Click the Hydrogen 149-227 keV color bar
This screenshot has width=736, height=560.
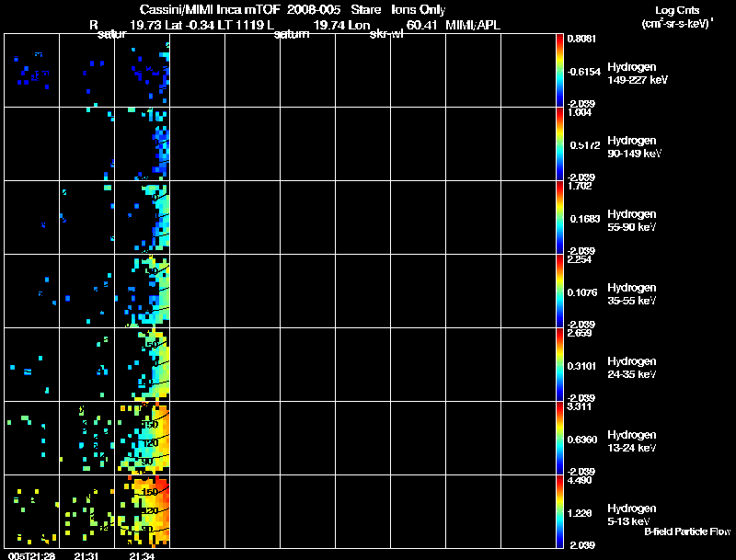click(x=560, y=71)
